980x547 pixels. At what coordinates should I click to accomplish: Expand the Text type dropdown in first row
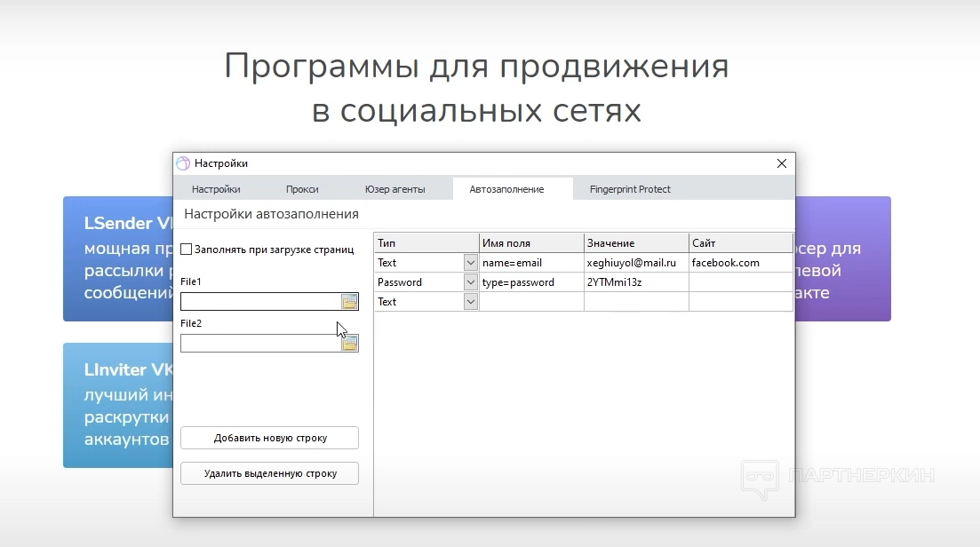[x=470, y=263]
